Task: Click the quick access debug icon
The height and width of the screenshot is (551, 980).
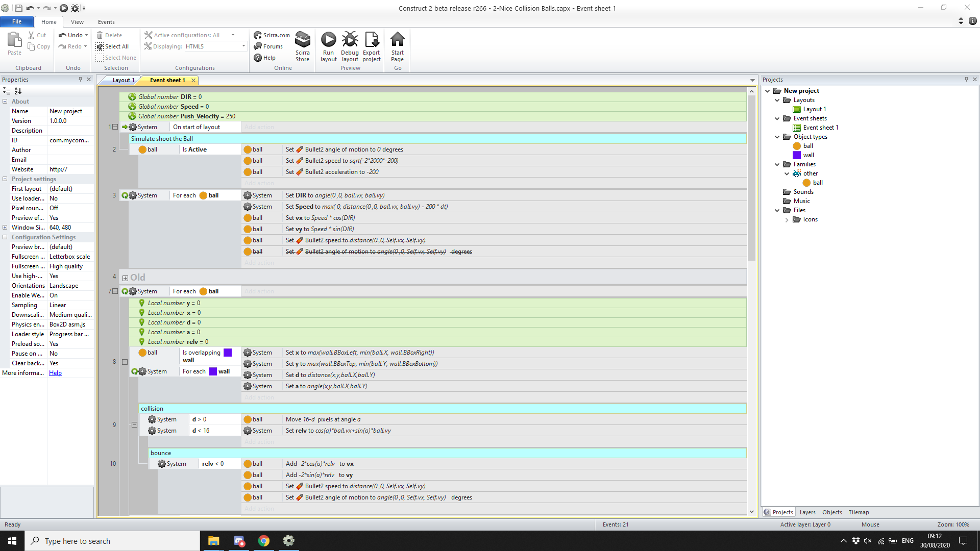Action: 75,8
